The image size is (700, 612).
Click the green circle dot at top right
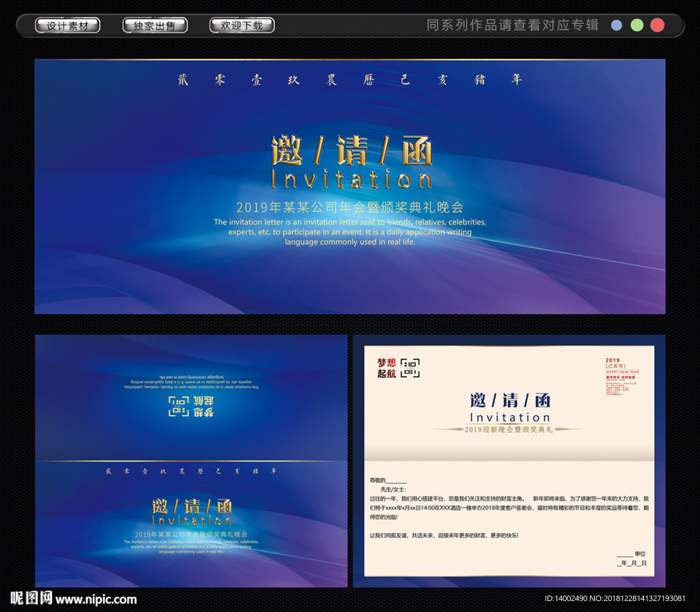click(636, 25)
